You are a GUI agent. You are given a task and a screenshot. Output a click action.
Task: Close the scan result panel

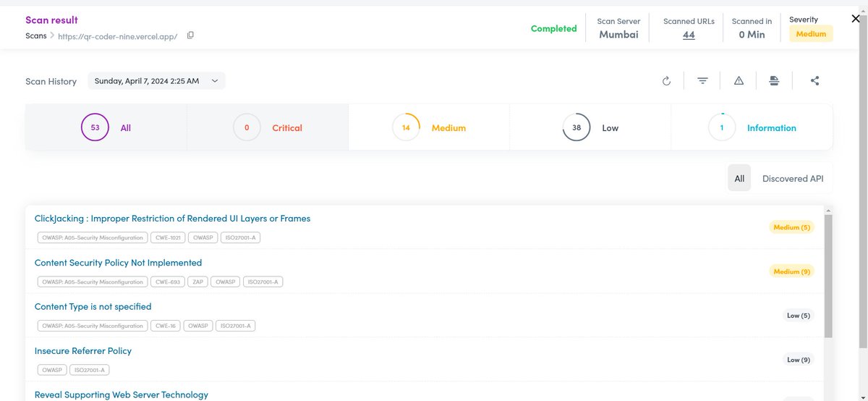(856, 19)
